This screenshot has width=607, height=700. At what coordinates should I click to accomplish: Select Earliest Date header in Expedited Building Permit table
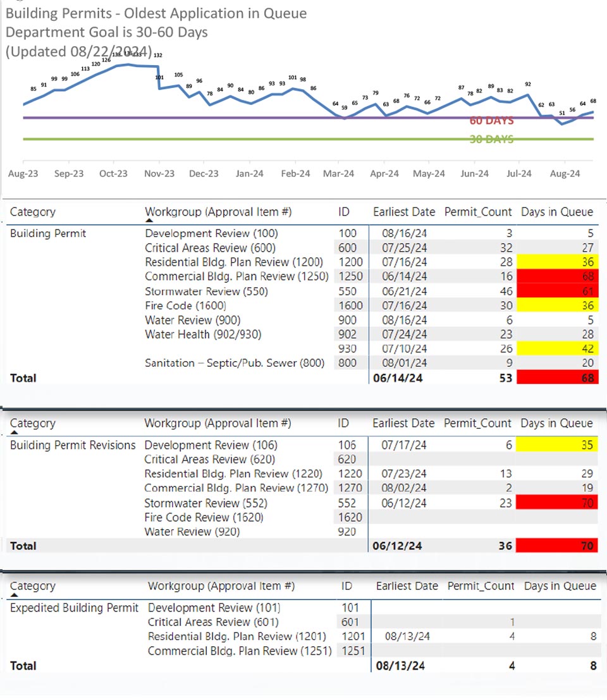[407, 586]
